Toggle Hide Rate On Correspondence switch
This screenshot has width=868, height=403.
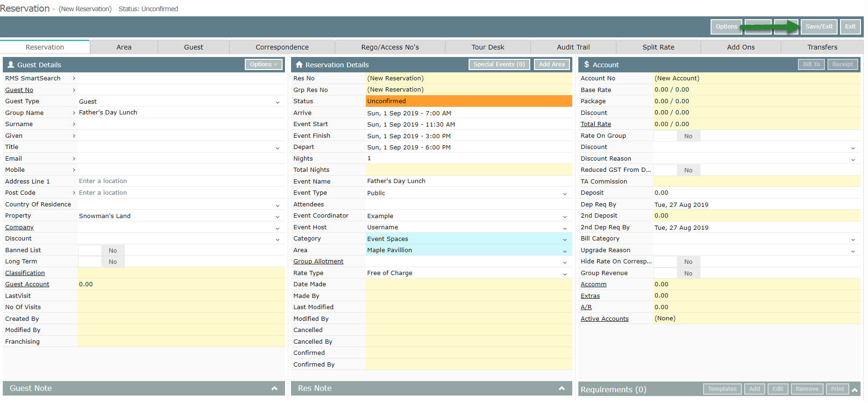(677, 262)
